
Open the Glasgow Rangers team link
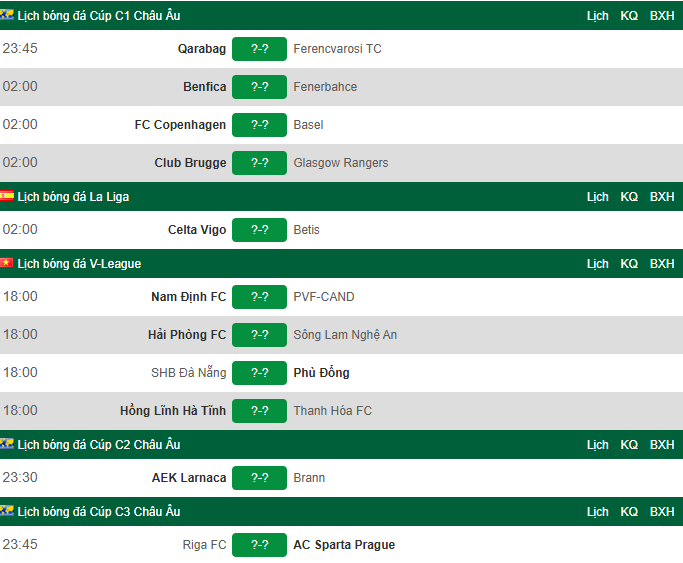(341, 162)
